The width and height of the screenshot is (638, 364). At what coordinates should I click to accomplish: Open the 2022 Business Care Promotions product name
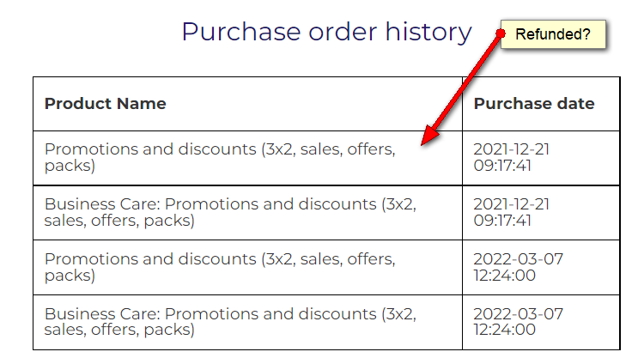click(x=230, y=322)
